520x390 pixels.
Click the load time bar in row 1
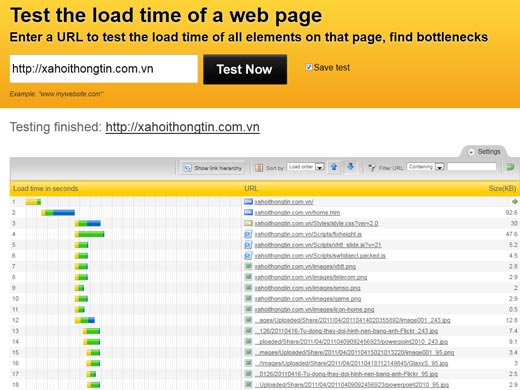pos(34,202)
